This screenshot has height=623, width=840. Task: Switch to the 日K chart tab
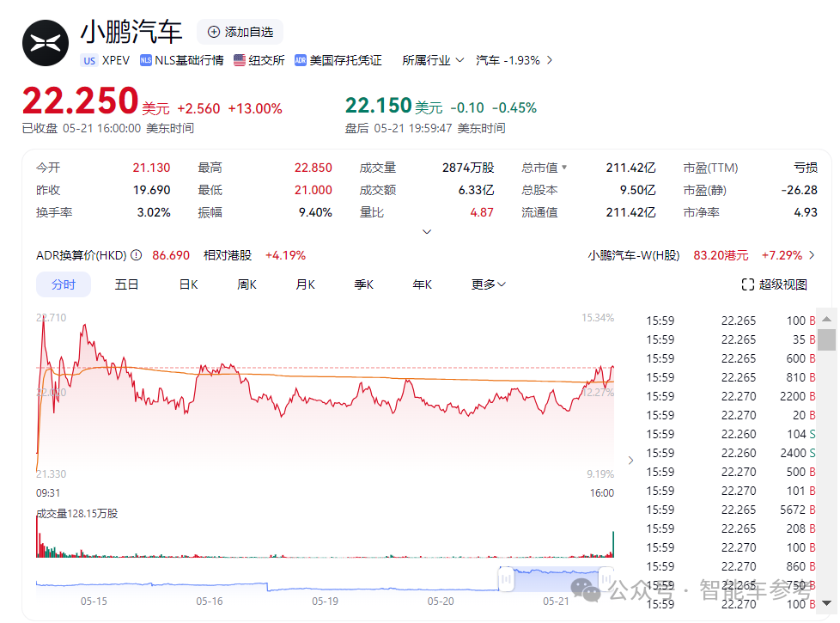[188, 284]
